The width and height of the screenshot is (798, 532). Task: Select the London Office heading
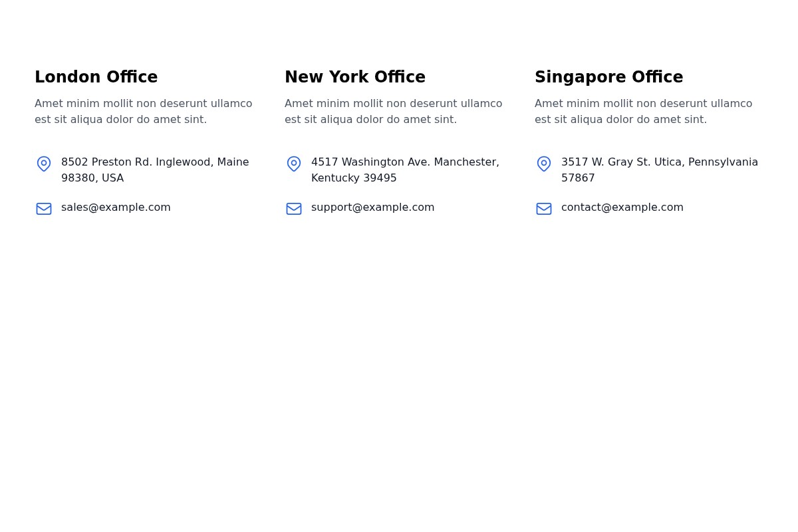(x=96, y=78)
